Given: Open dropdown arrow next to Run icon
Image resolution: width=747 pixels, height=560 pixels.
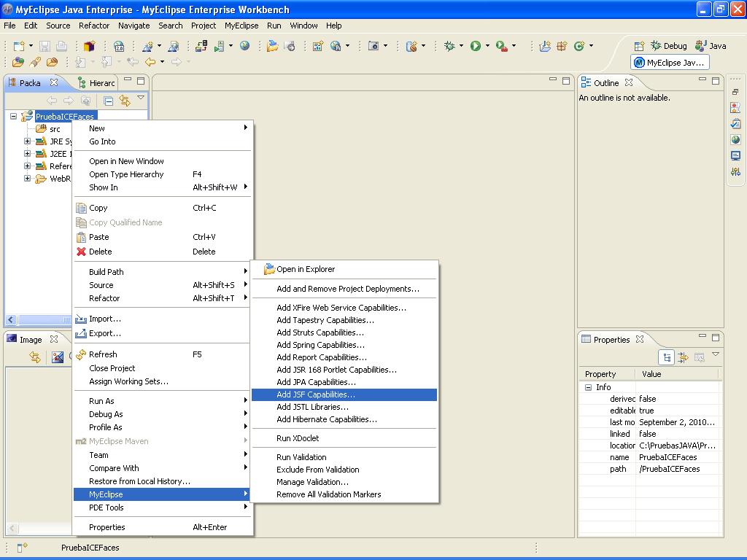Looking at the screenshot, I should coord(487,46).
